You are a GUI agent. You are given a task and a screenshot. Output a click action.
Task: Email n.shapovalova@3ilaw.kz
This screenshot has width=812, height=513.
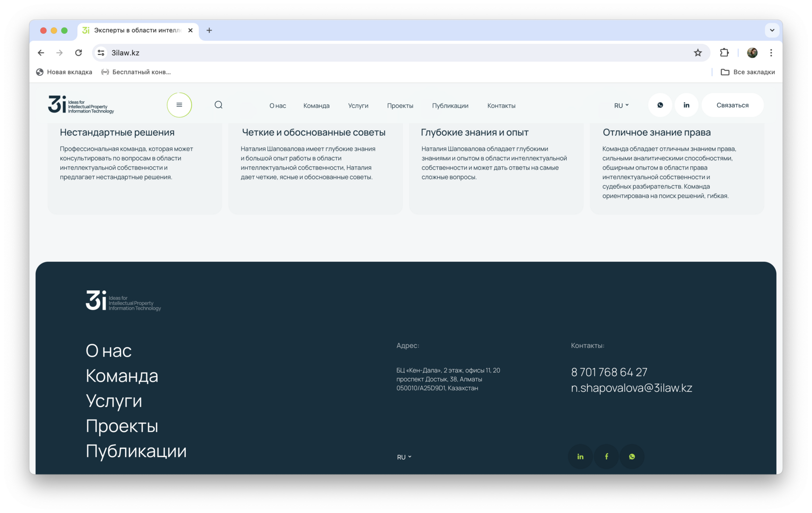click(632, 388)
